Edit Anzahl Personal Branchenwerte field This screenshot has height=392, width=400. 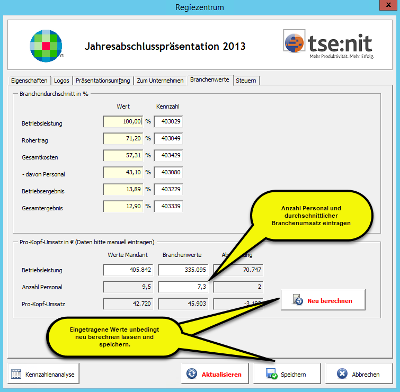[x=183, y=287]
